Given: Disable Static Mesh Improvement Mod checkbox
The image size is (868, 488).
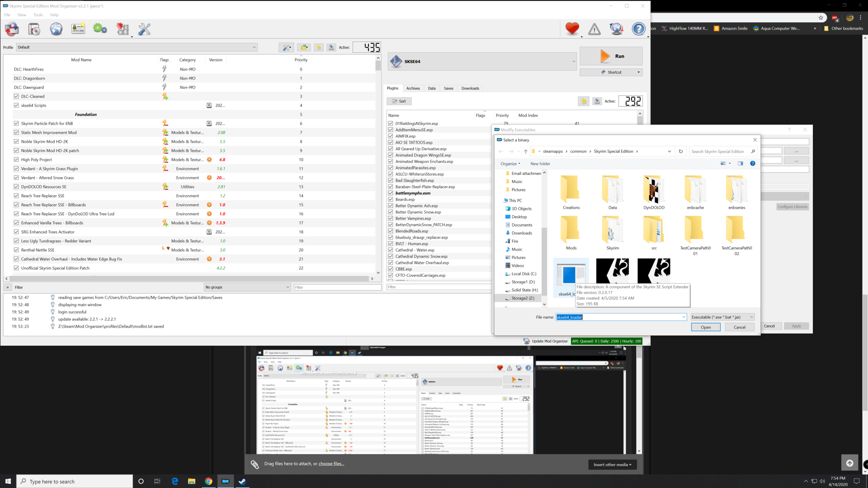Looking at the screenshot, I should pos(16,132).
